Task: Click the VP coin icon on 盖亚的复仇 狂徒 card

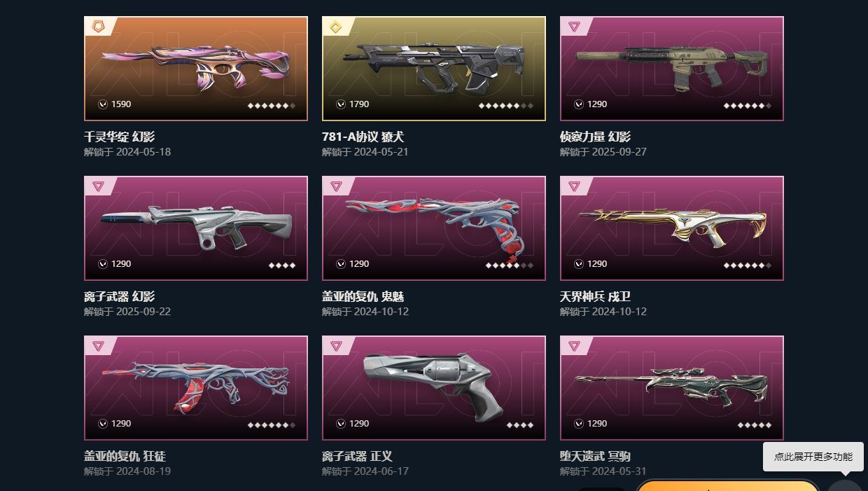Action: tap(103, 424)
